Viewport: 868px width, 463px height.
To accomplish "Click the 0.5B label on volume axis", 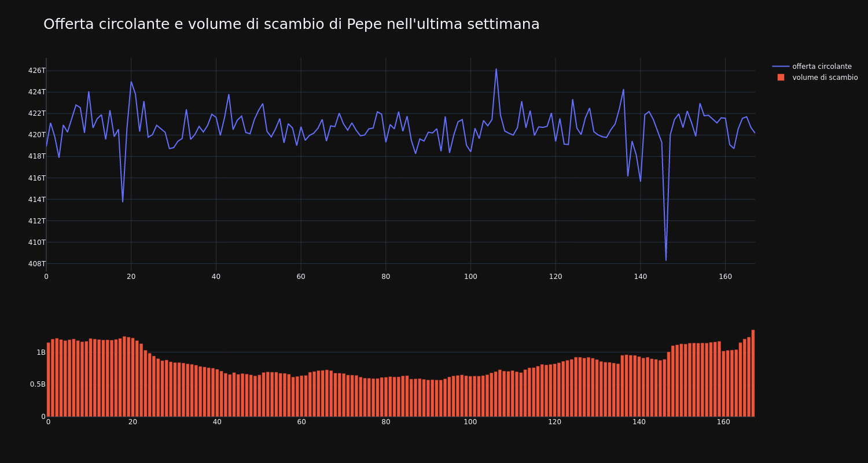I will pos(38,384).
